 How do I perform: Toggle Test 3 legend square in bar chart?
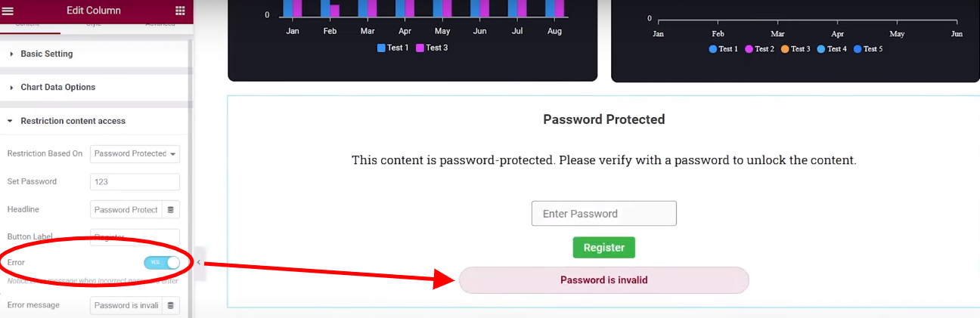click(x=420, y=48)
